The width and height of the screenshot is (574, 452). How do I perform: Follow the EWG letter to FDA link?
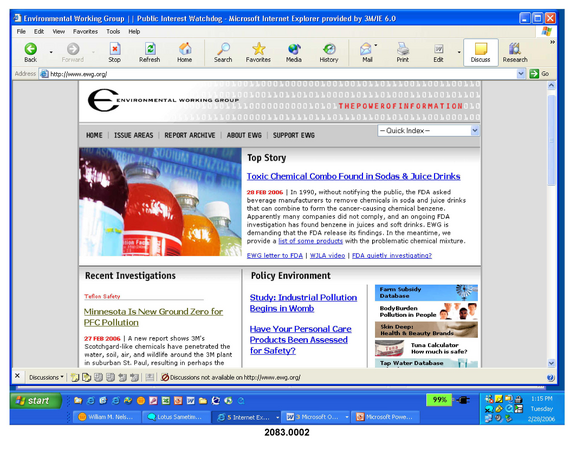(x=275, y=255)
